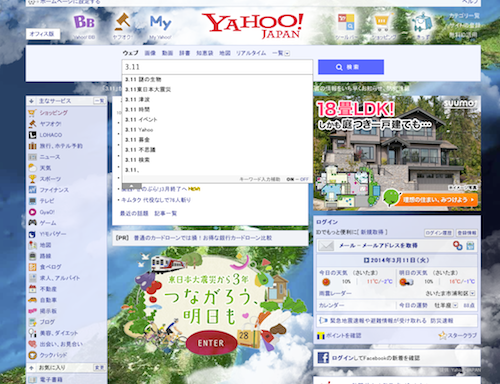500x384 pixels.
Task: Click the Yahoo! JAPAN logo
Action: click(253, 25)
